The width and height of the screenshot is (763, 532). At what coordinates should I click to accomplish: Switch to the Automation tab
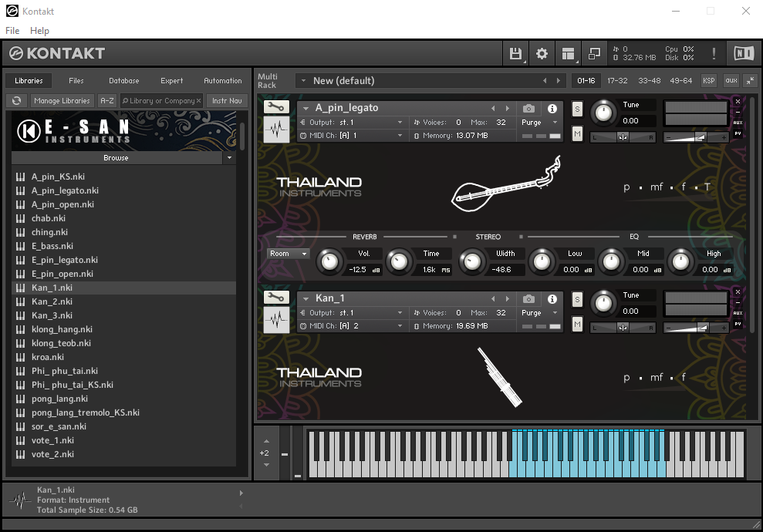coord(222,81)
